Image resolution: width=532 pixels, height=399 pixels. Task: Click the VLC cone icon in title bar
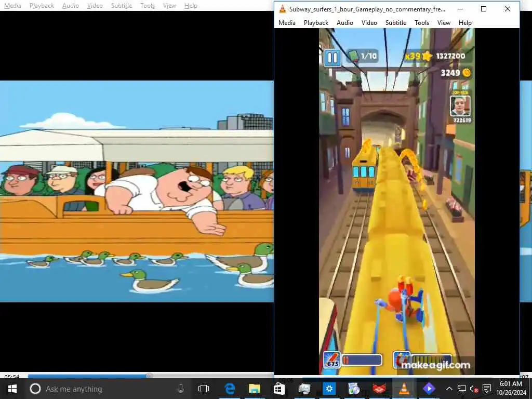click(282, 9)
